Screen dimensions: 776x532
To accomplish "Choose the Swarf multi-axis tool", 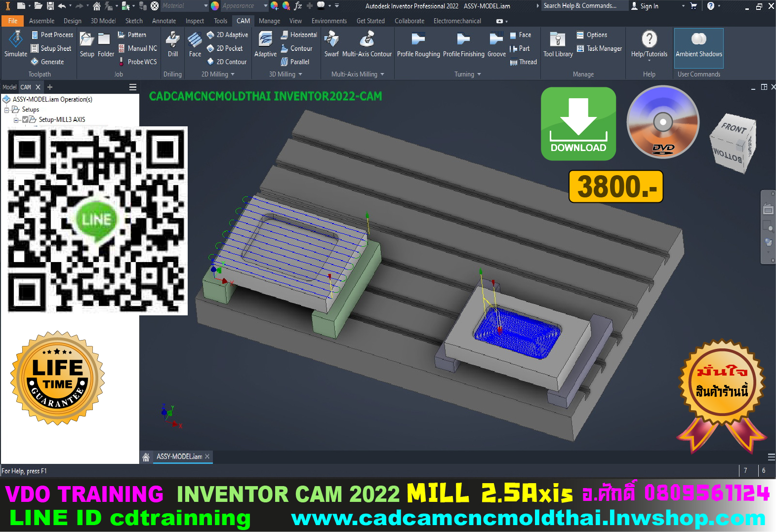I will (x=331, y=44).
